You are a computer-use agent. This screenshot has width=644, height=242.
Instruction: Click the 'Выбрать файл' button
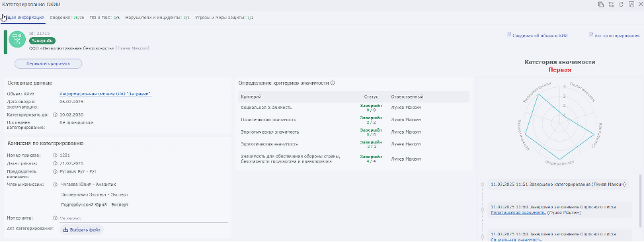[82, 229]
